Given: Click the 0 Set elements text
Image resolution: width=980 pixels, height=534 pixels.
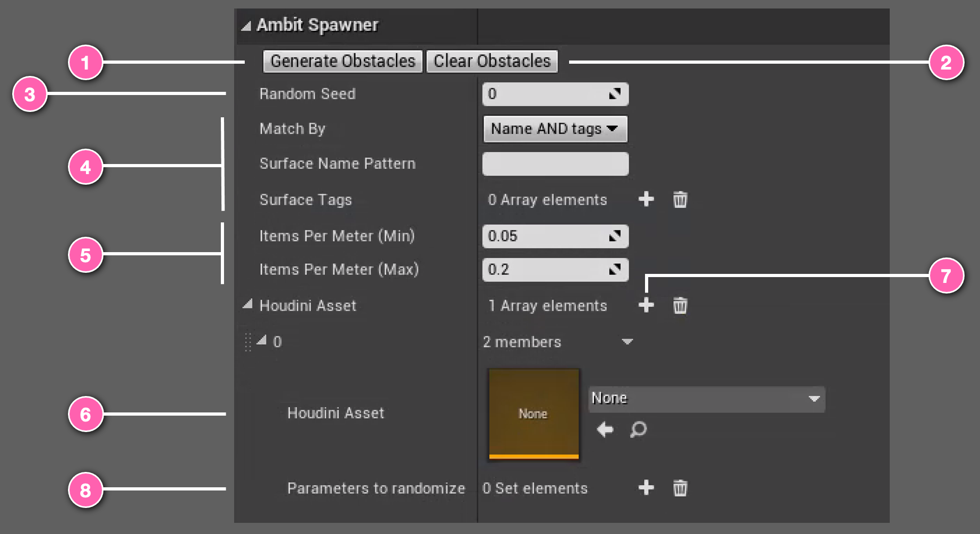Looking at the screenshot, I should pos(535,488).
